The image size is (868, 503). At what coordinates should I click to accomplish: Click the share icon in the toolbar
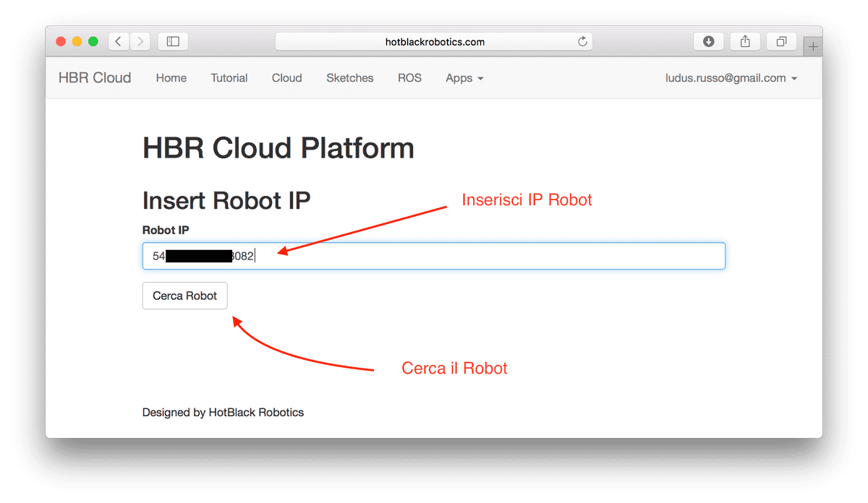point(744,41)
